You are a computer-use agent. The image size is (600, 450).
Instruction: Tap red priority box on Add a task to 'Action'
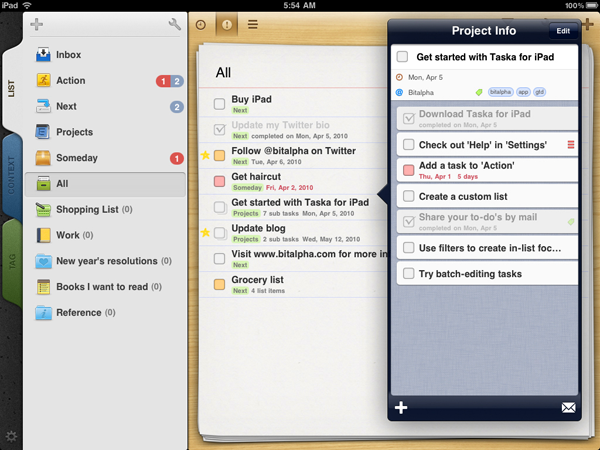[409, 170]
